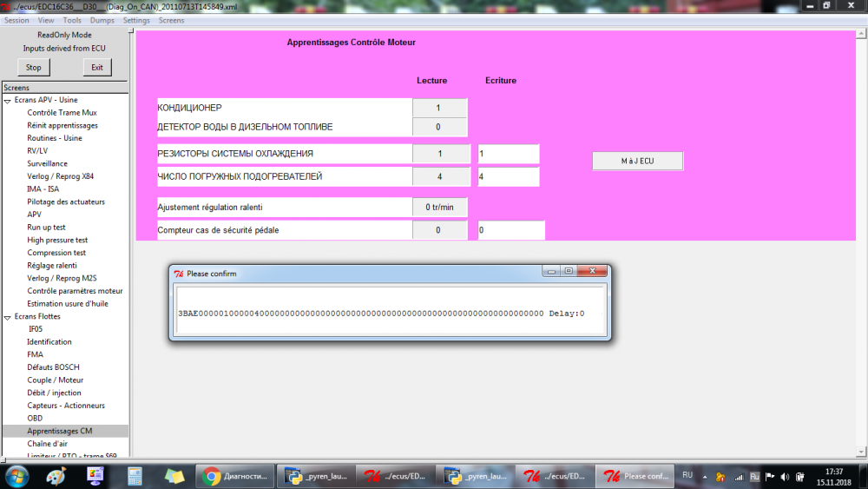This screenshot has height=489, width=868.
Task: Open the Session menu
Action: (16, 21)
